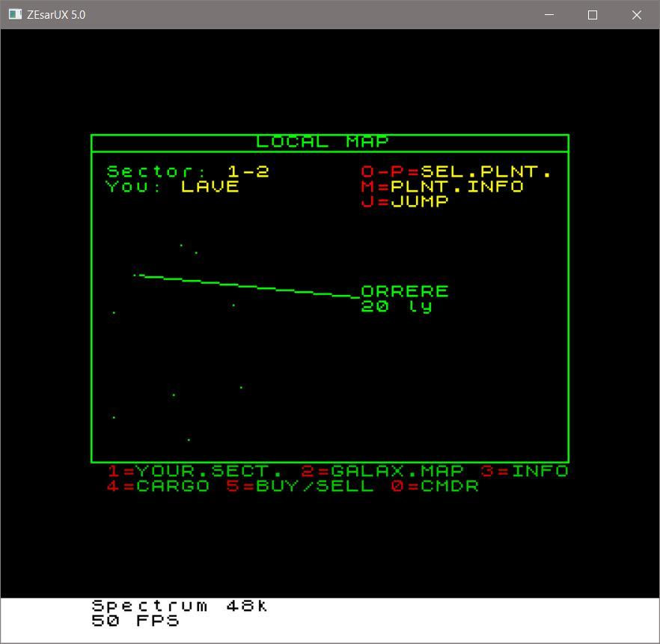The image size is (660, 644).
Task: Click the ZEsarUX 5.0 title text
Action: pyautogui.click(x=56, y=15)
